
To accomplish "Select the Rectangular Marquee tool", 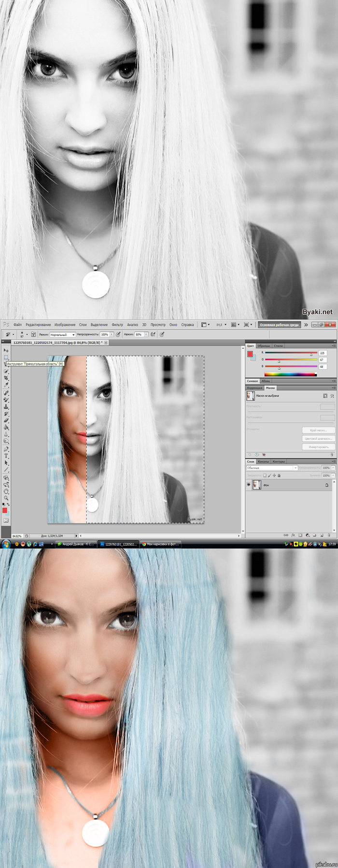I will tap(6, 358).
